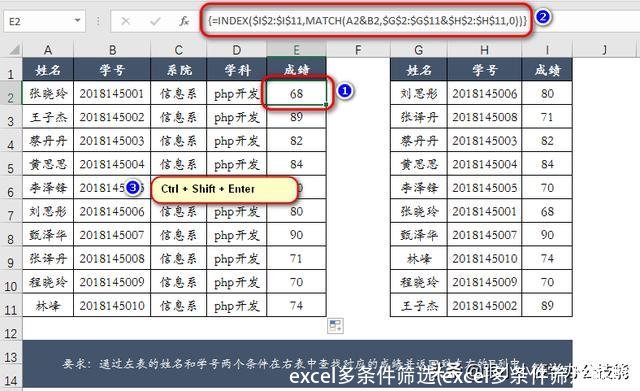The image size is (640, 391).
Task: Click left table header 系院 in C1
Action: (178, 70)
